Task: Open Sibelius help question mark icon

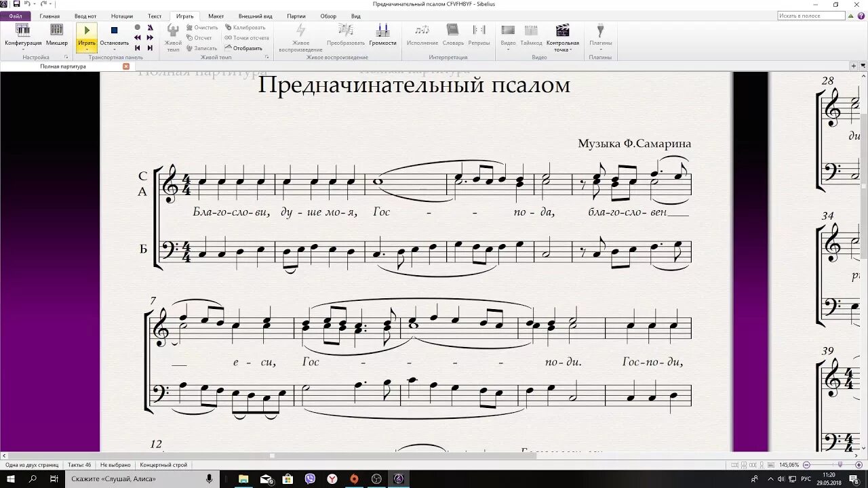Action: point(861,16)
